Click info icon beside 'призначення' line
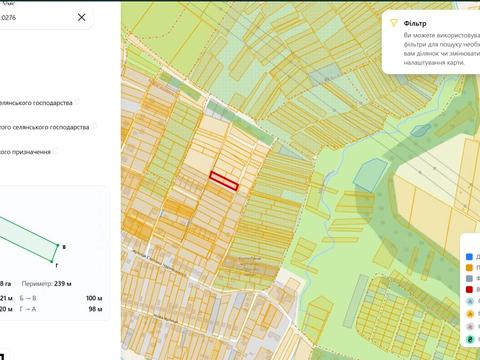Image resolution: width=480 pixels, height=360 pixels. [56, 150]
